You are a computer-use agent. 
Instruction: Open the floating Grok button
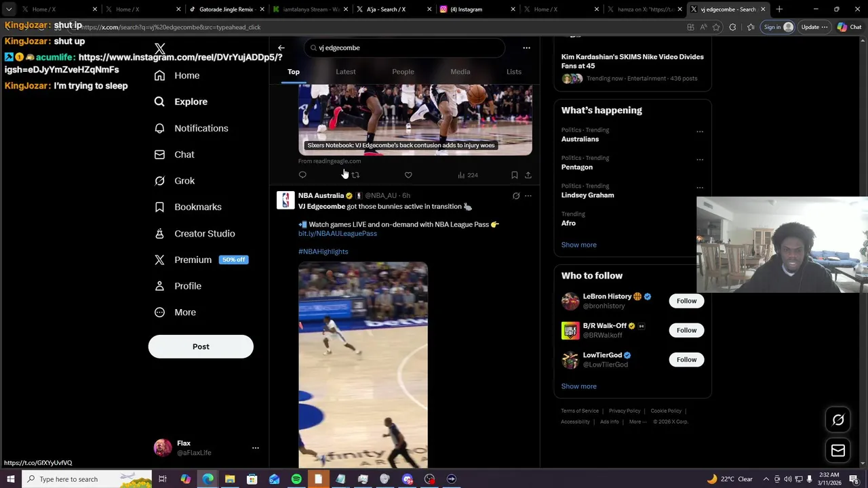point(838,420)
